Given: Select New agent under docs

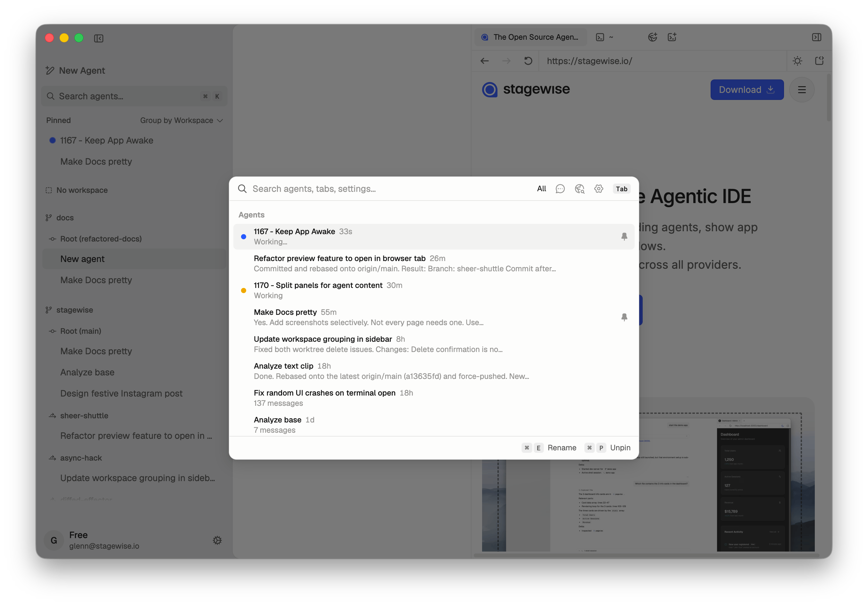Looking at the screenshot, I should click(134, 259).
